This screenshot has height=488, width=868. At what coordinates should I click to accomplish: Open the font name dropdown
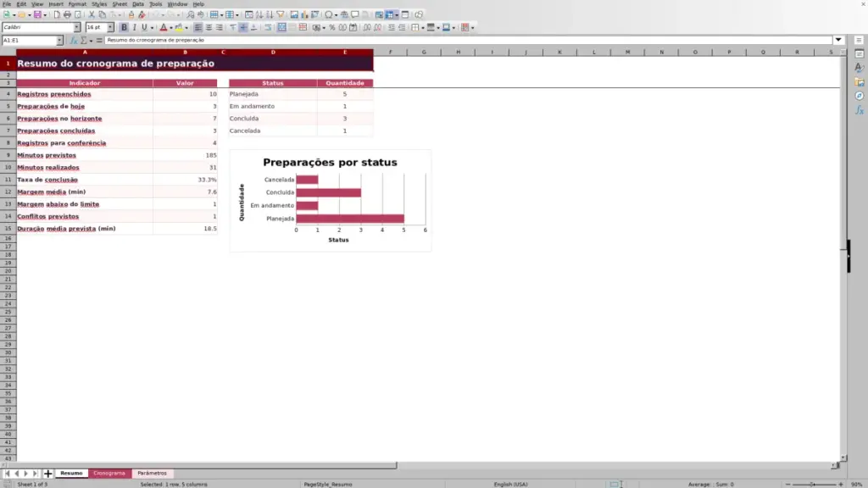pos(77,27)
